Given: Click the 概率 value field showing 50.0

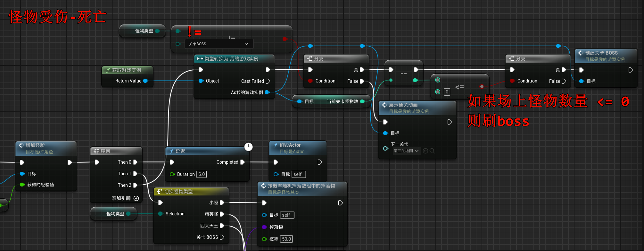Looking at the screenshot, I should (286, 239).
